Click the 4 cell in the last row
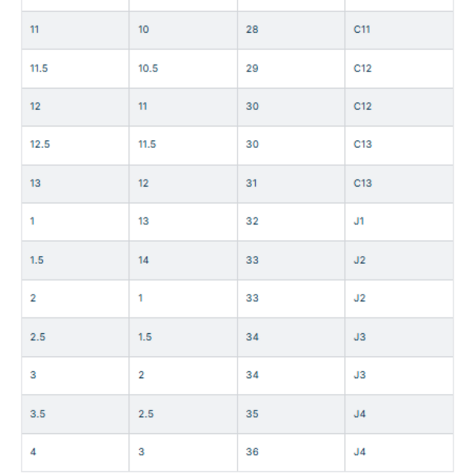The image size is (476, 476). tap(33, 452)
